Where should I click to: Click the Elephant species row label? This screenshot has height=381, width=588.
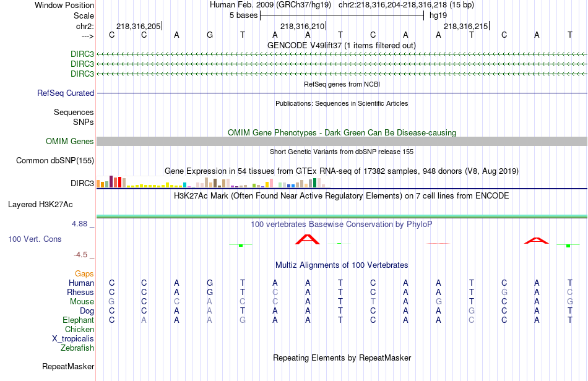[79, 320]
